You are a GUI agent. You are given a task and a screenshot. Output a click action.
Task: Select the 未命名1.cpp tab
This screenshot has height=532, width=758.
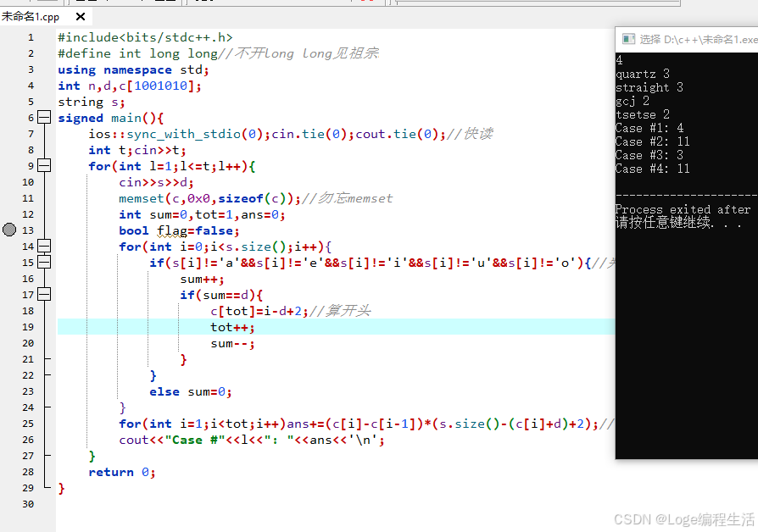34,15
